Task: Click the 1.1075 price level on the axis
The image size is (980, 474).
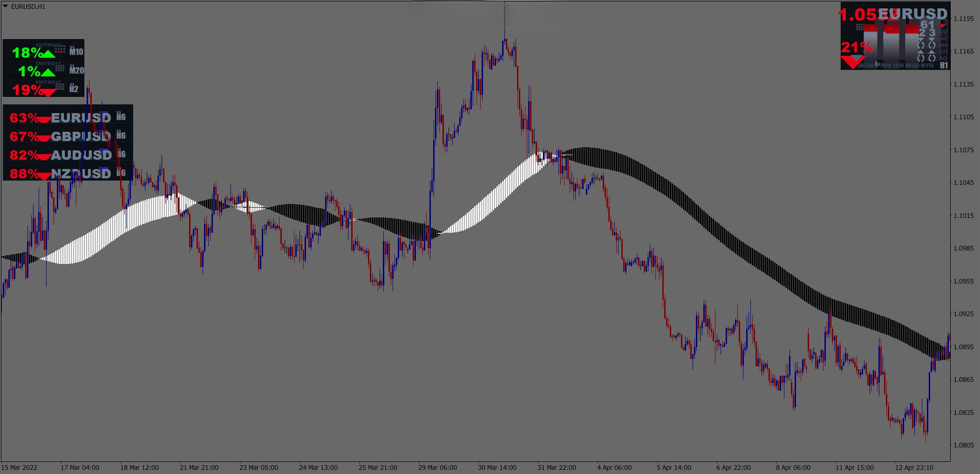Action: [x=964, y=150]
